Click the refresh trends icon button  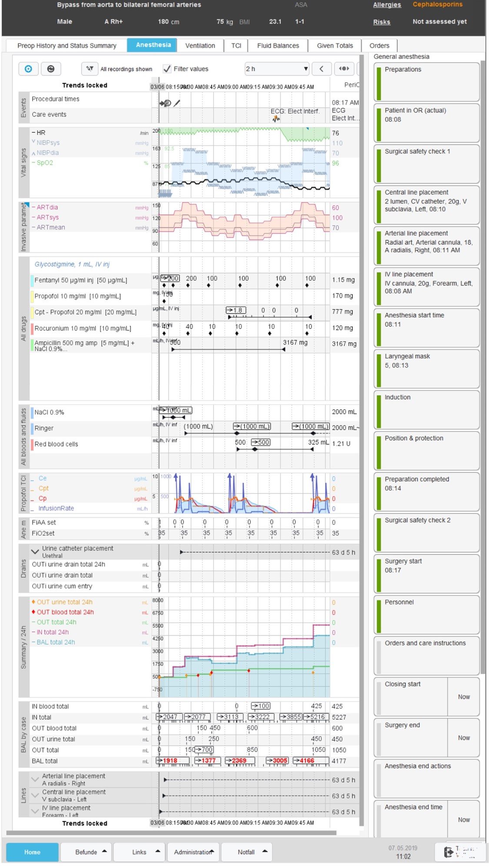51,69
